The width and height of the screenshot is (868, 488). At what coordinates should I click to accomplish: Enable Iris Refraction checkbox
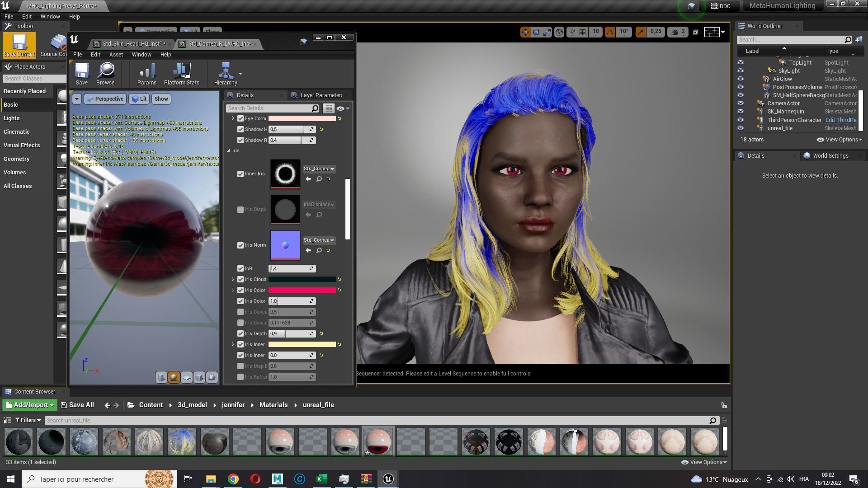(241, 377)
